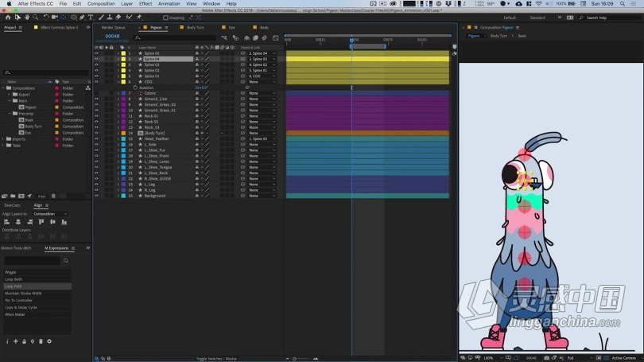The width and height of the screenshot is (644, 362).
Task: Select the Pen tool
Action: tap(82, 18)
